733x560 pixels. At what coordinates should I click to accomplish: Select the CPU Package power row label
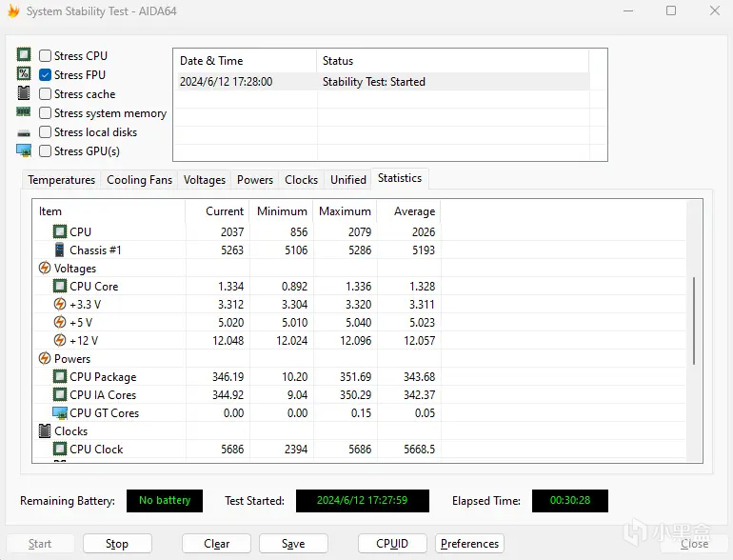(x=103, y=376)
